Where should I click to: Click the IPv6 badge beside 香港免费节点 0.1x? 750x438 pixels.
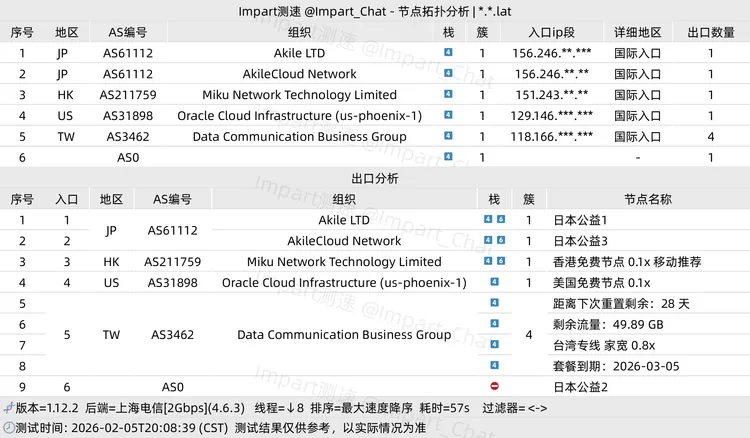[501, 262]
